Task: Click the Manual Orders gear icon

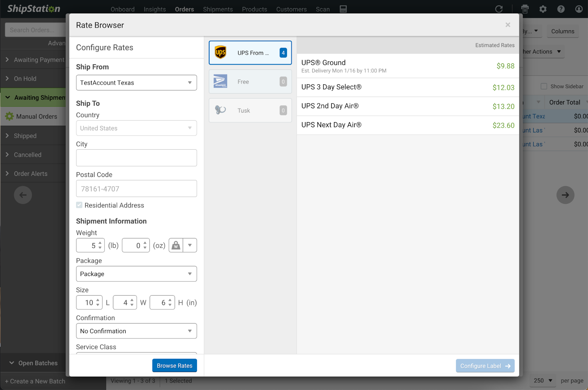Action: click(10, 116)
